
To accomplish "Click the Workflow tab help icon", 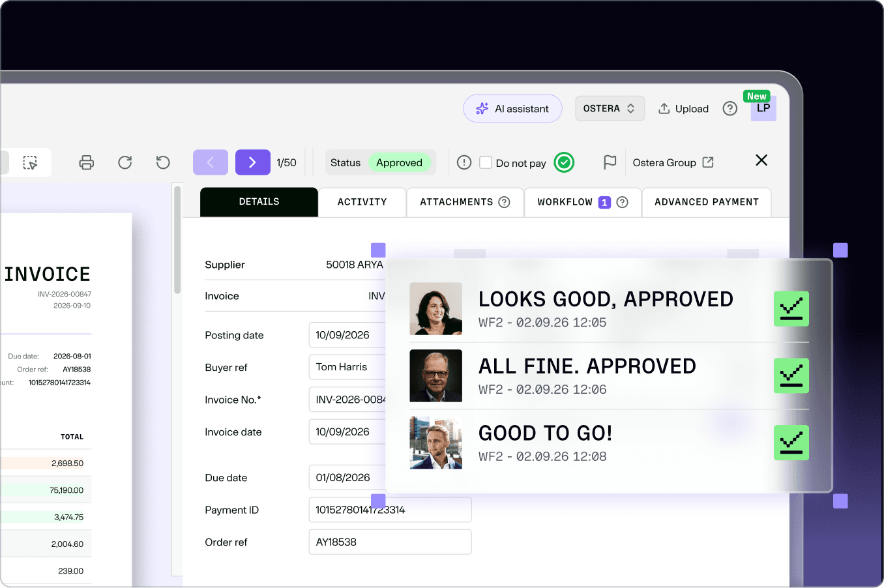I will coord(622,202).
